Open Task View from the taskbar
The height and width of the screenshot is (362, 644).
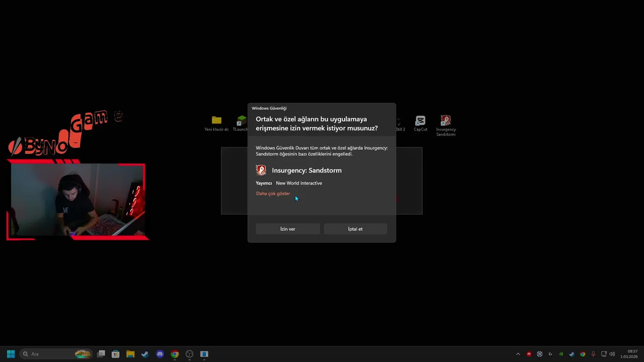(101, 354)
